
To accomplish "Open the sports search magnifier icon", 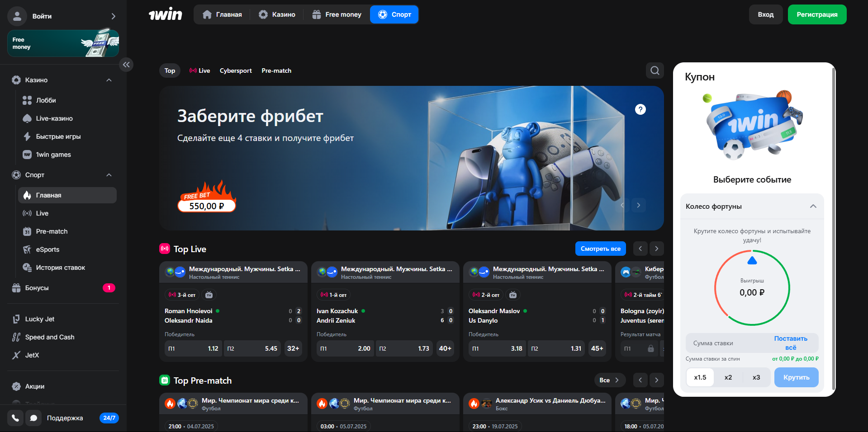I will click(x=655, y=70).
